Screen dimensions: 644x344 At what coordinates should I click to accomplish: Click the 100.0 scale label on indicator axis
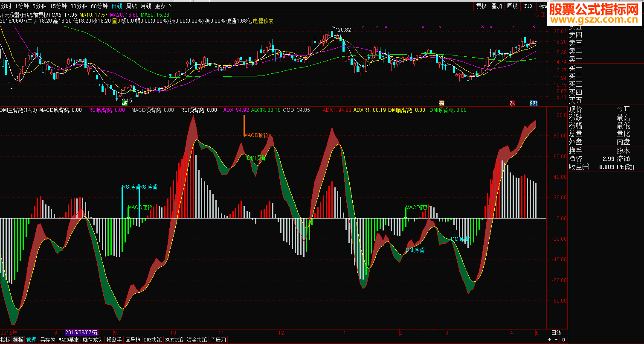pos(559,115)
